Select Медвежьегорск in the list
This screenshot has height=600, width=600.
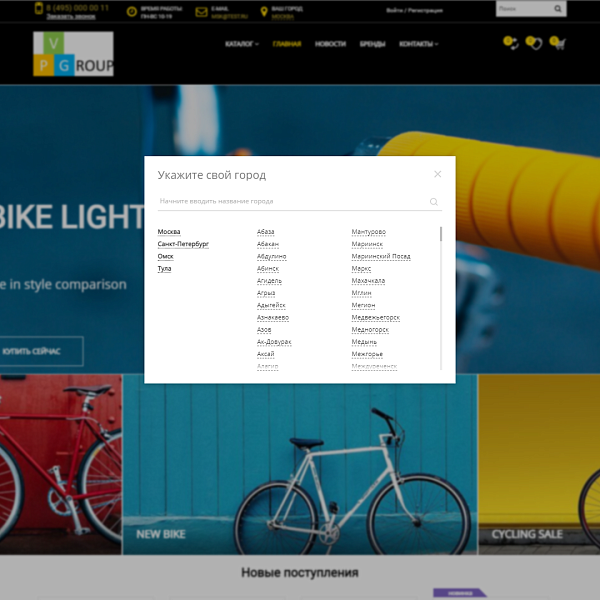coord(376,317)
